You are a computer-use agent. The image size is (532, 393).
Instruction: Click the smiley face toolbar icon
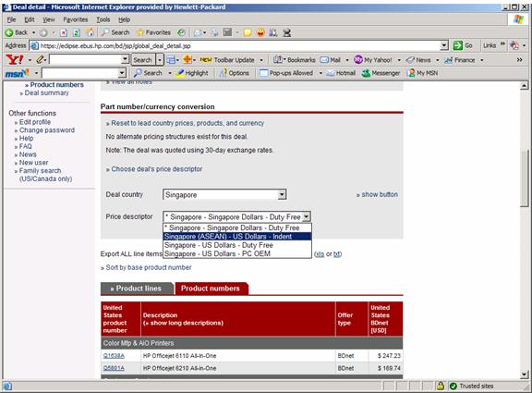tap(260, 32)
